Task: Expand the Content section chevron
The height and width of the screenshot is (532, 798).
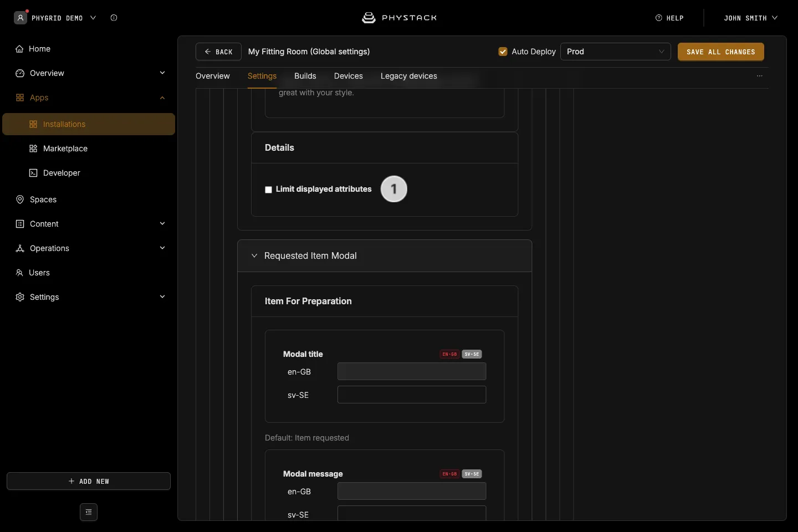Action: coord(162,224)
